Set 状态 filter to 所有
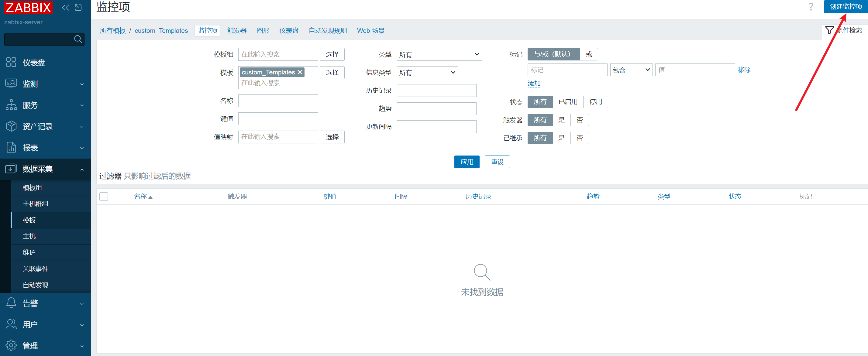The height and width of the screenshot is (356, 868). [540, 101]
